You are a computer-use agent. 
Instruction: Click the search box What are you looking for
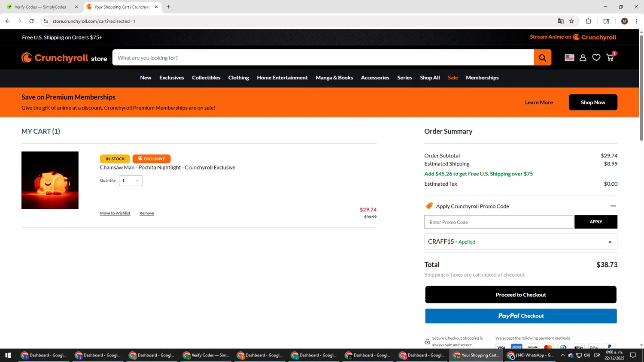pos(323,57)
